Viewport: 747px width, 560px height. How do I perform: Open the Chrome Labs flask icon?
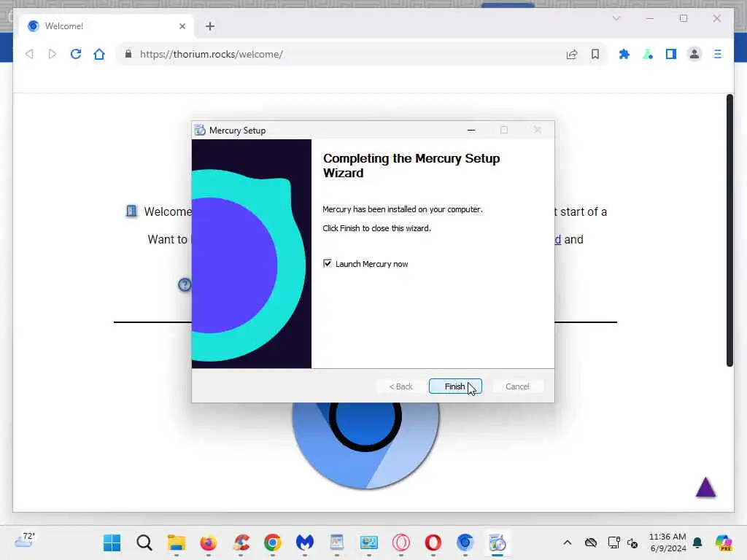[x=648, y=54]
